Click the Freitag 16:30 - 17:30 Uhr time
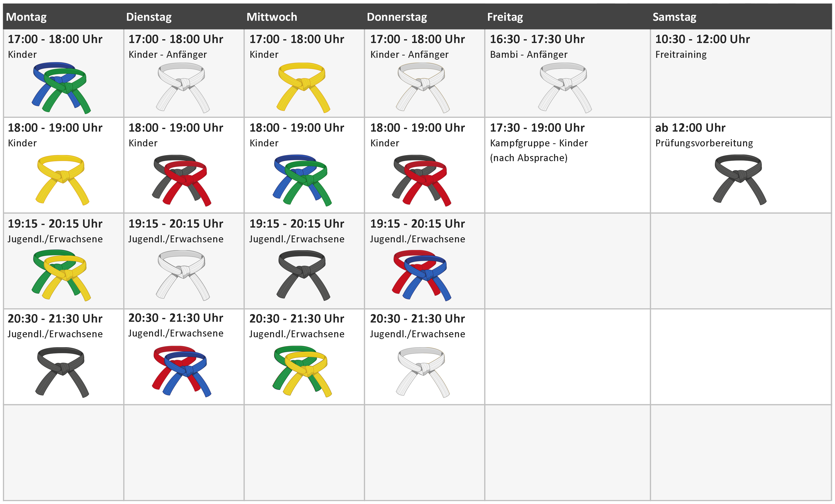This screenshot has width=835, height=504. [x=537, y=39]
